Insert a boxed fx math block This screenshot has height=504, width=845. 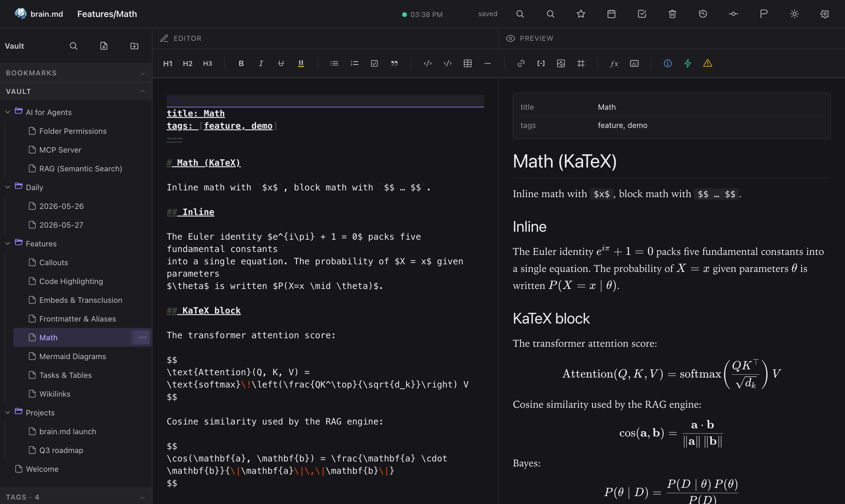634,63
